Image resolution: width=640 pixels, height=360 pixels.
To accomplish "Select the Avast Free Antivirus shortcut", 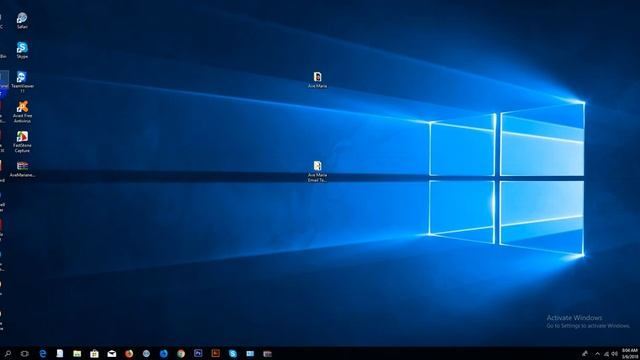I will 22,112.
